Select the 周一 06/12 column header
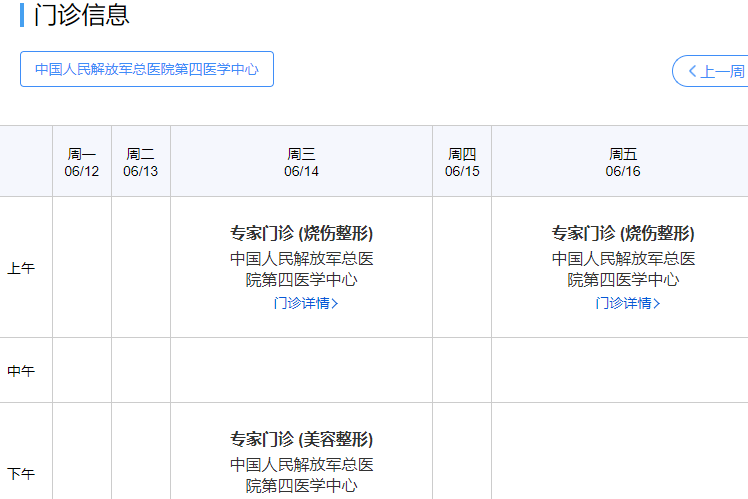Screen dimensions: 748x499 click(82, 162)
